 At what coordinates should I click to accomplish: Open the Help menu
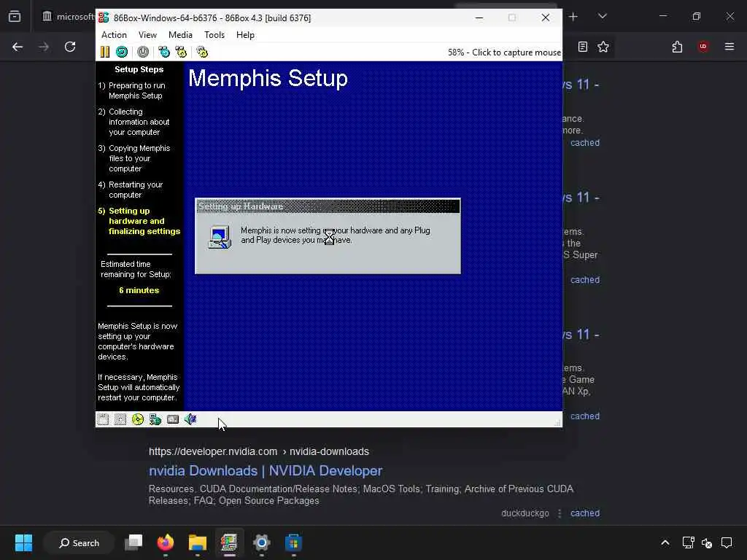pyautogui.click(x=245, y=35)
